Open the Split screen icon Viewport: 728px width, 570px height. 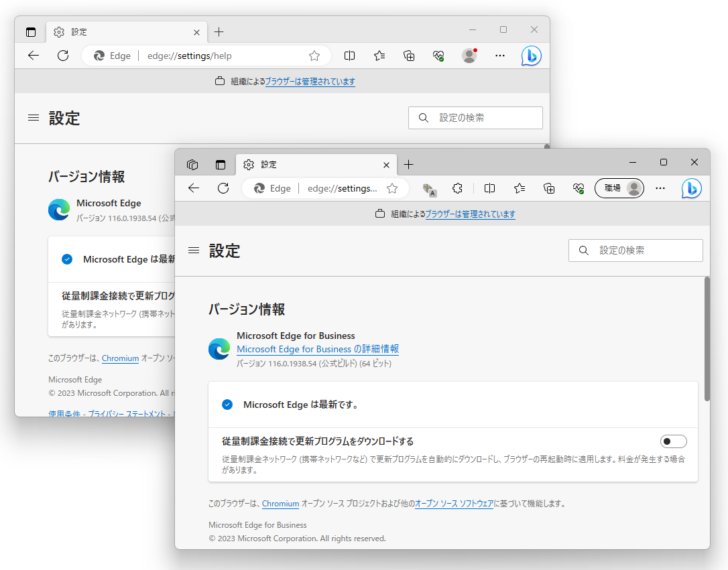[x=489, y=188]
